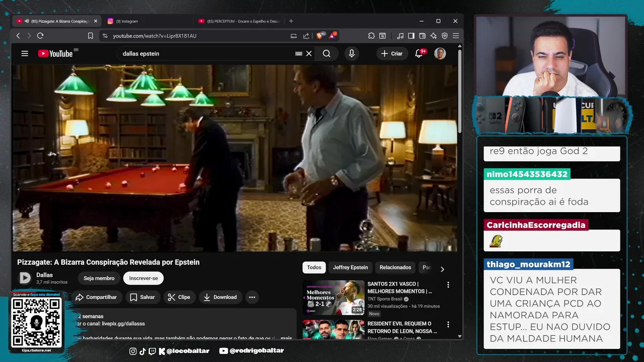Open the YouTube hamburger guide menu
This screenshot has height=362, width=644.
(x=25, y=53)
